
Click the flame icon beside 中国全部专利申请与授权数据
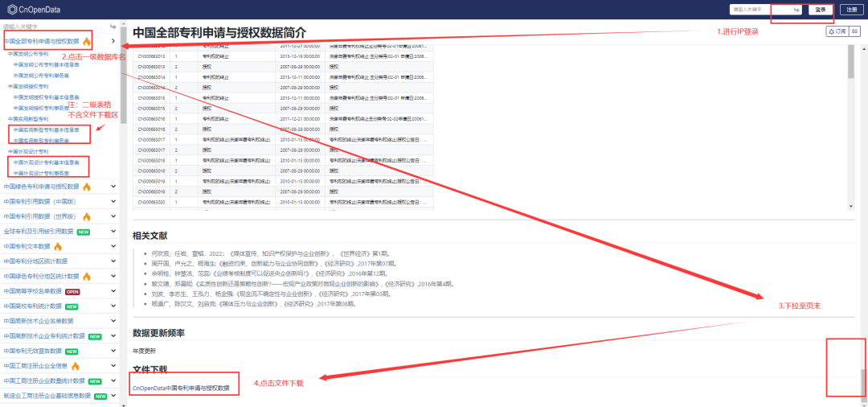pos(87,40)
